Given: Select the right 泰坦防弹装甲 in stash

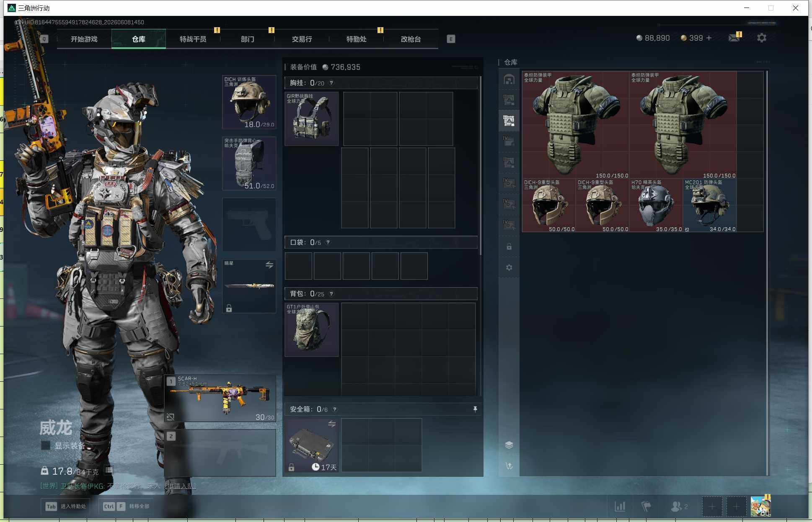Looking at the screenshot, I should 683,125.
